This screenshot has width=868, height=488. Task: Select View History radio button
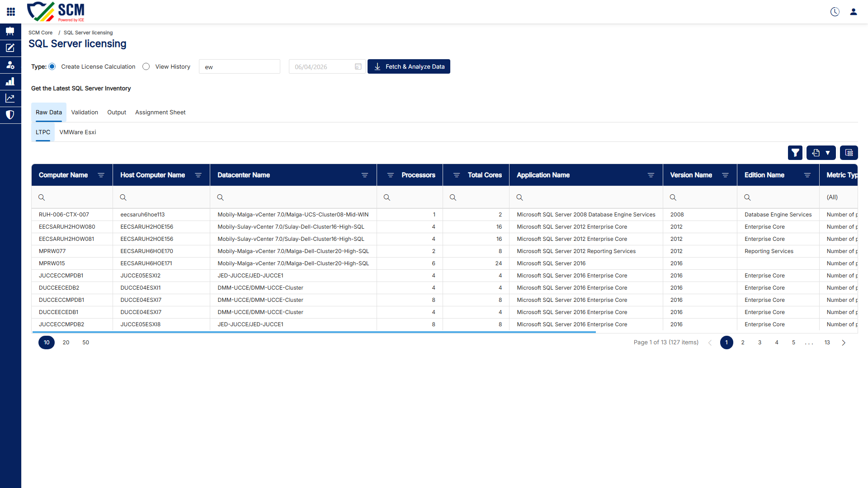(x=146, y=66)
